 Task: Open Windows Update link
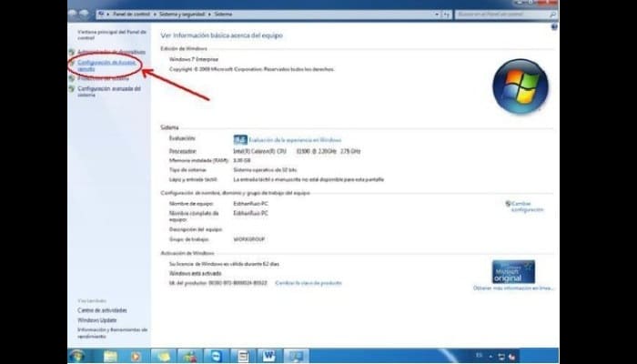(x=97, y=320)
